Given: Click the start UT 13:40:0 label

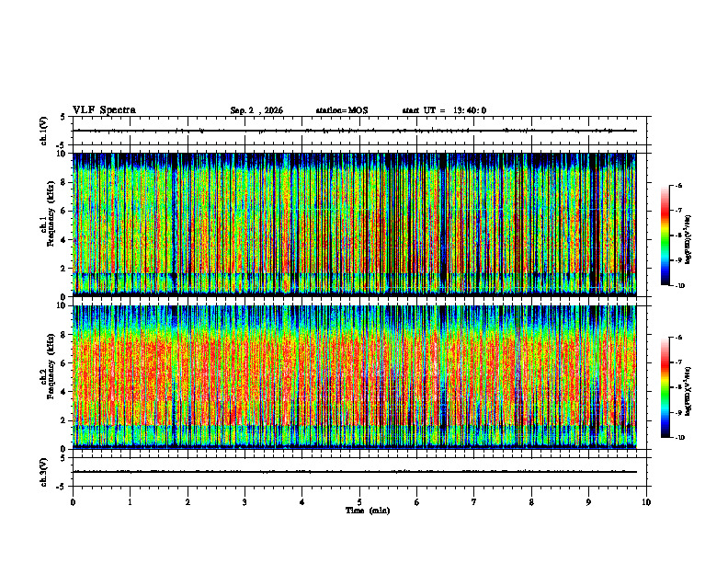Looking at the screenshot, I should pos(444,110).
